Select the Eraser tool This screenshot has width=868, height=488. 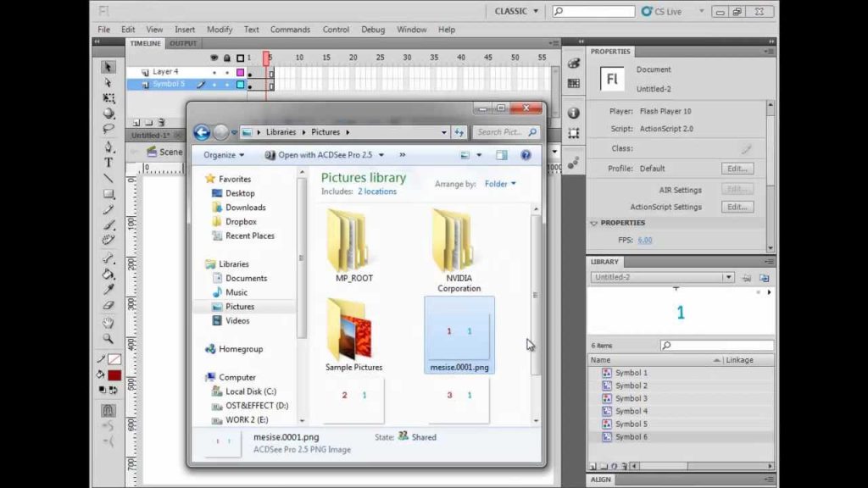[x=108, y=305]
